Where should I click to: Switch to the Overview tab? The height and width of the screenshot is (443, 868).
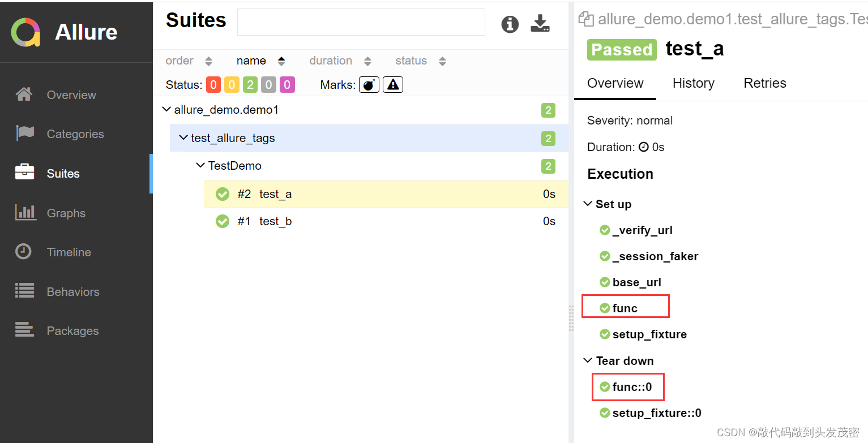pos(615,83)
